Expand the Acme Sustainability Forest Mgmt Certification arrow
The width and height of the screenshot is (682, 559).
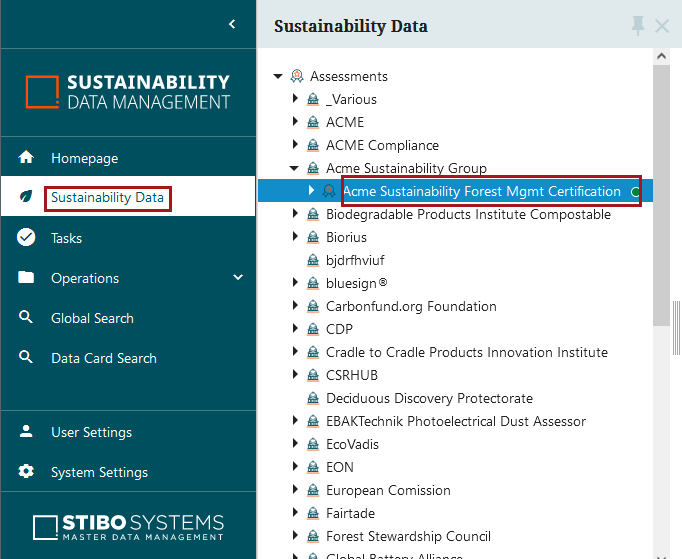pyautogui.click(x=311, y=190)
